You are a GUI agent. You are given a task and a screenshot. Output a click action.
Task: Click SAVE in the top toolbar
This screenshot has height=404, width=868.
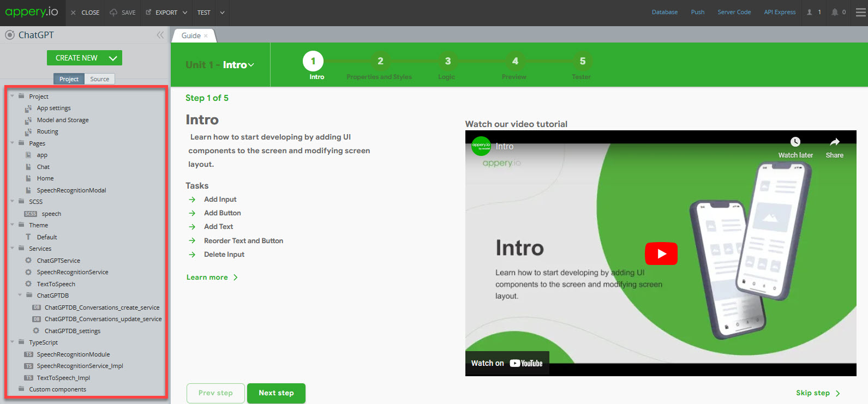click(x=123, y=13)
